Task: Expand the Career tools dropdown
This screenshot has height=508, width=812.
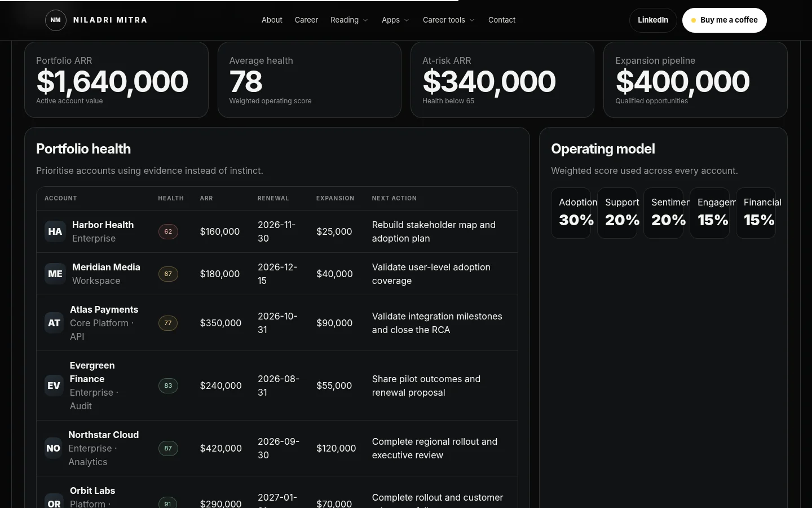Action: point(449,20)
